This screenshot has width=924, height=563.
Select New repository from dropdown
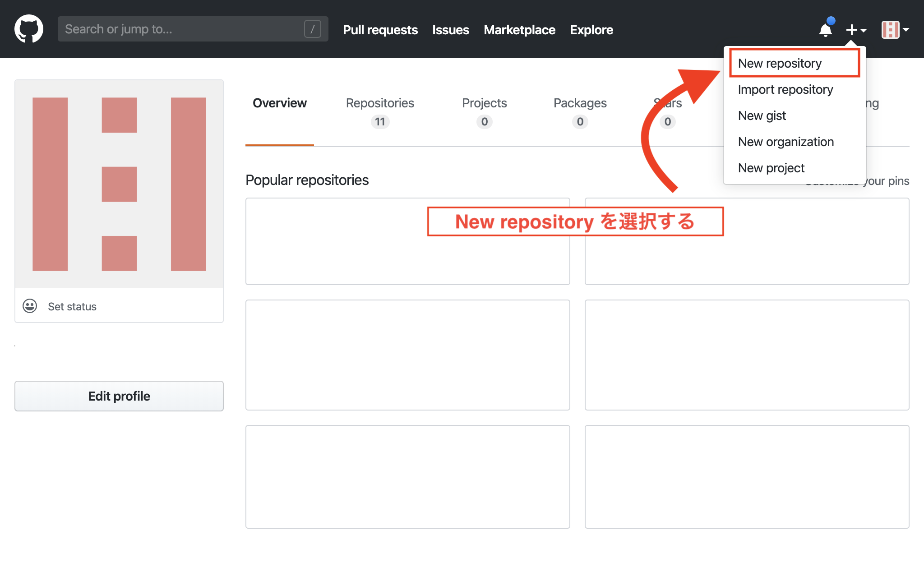[x=780, y=63]
